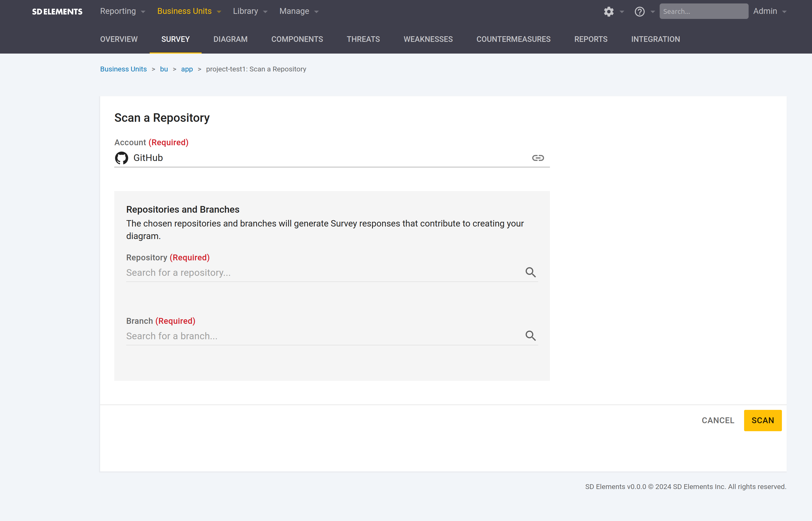The height and width of the screenshot is (521, 812).
Task: Click the GitHub account link icon
Action: [x=537, y=157]
